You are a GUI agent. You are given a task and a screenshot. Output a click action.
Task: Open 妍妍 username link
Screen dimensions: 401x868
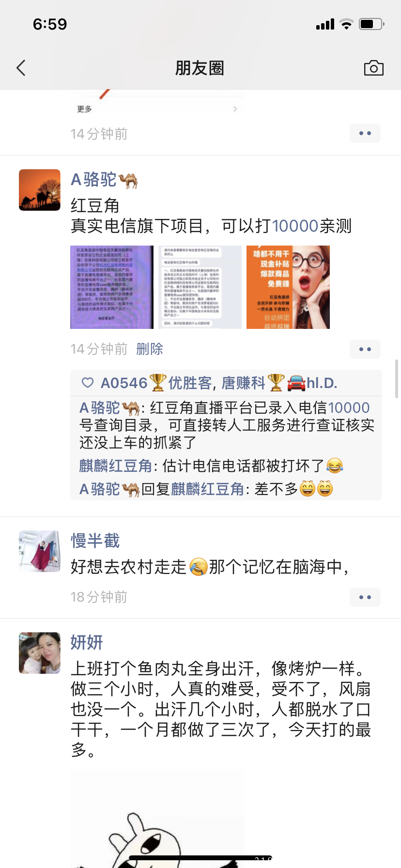(x=87, y=642)
